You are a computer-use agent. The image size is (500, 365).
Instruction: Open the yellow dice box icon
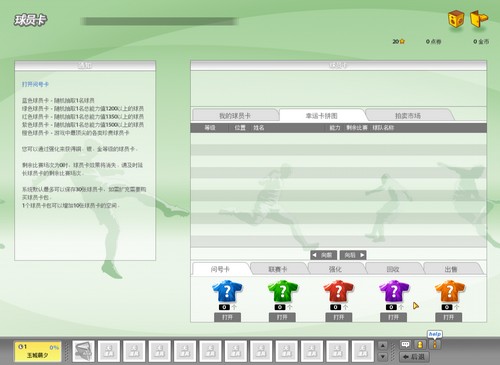pyautogui.click(x=456, y=19)
